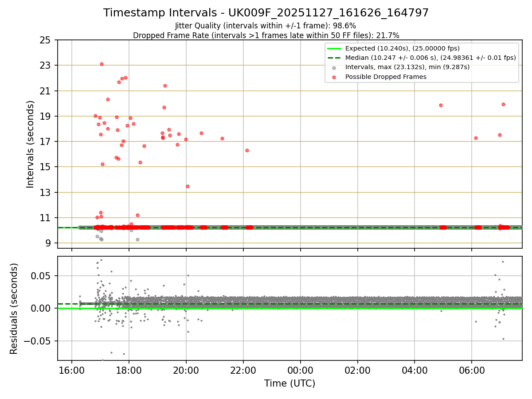This screenshot has width=532, height=399.
Task: Click legend entry 'Intervals, max (23.132s), min (9.287s)'
Action: [407, 67]
